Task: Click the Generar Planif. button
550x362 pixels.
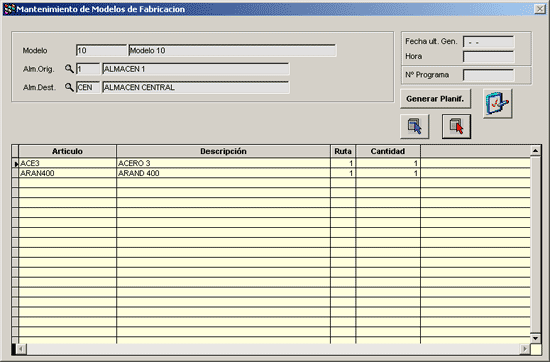Action: click(435, 99)
